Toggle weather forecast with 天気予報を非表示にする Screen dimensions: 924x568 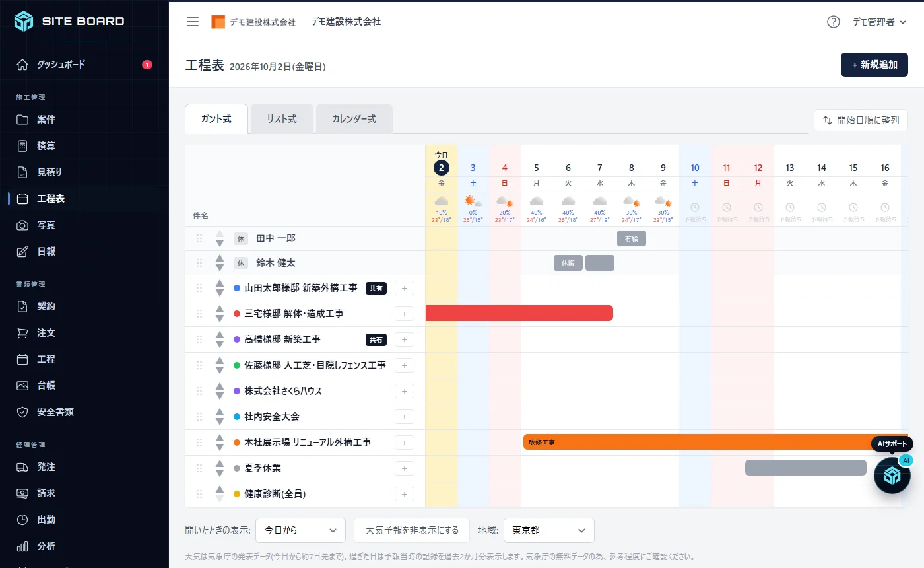point(412,530)
